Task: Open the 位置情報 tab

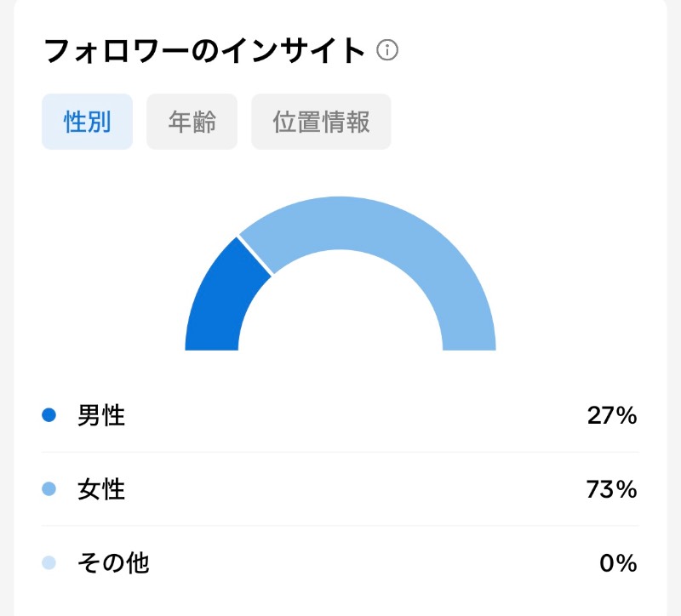Action: tap(321, 122)
